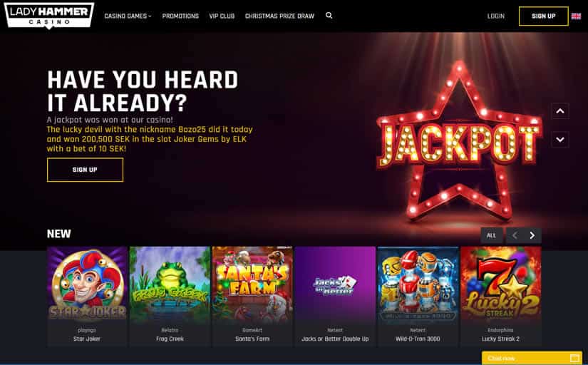The width and height of the screenshot is (588, 365).
Task: Open the VIP Club page
Action: pyautogui.click(x=222, y=16)
